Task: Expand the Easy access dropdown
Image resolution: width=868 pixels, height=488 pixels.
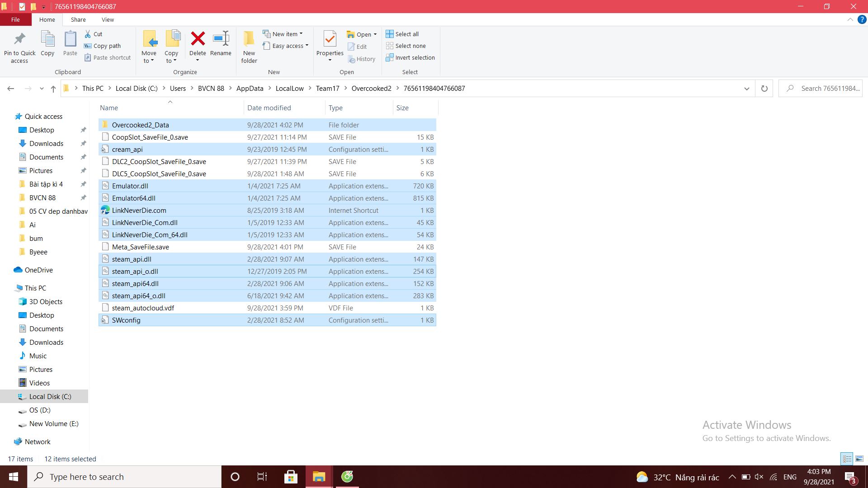Action: [288, 46]
